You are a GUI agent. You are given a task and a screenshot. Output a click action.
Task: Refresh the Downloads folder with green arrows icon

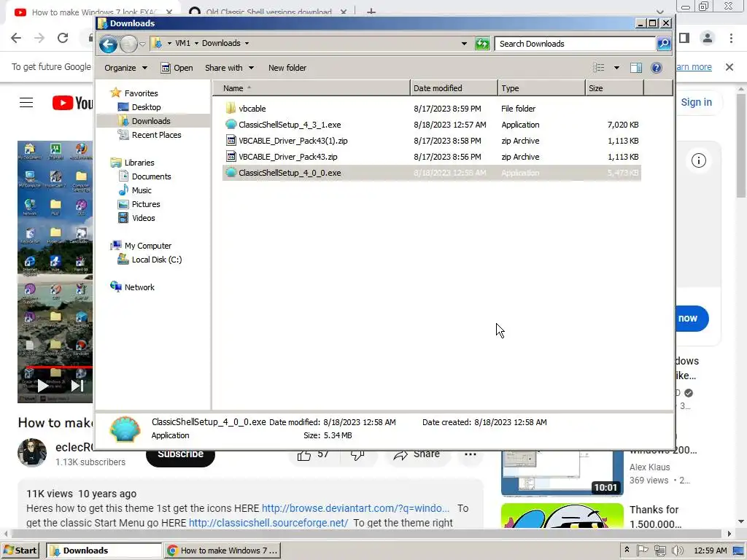pyautogui.click(x=482, y=44)
